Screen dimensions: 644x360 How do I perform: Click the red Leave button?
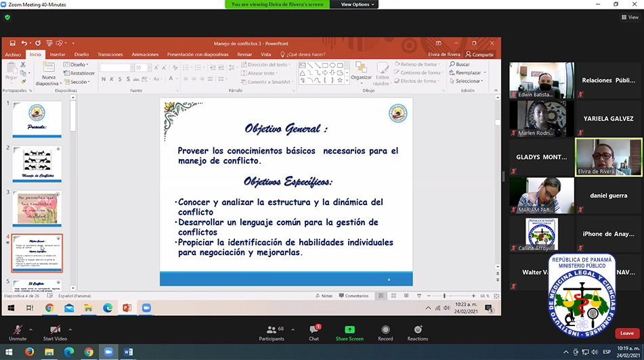[627, 333]
